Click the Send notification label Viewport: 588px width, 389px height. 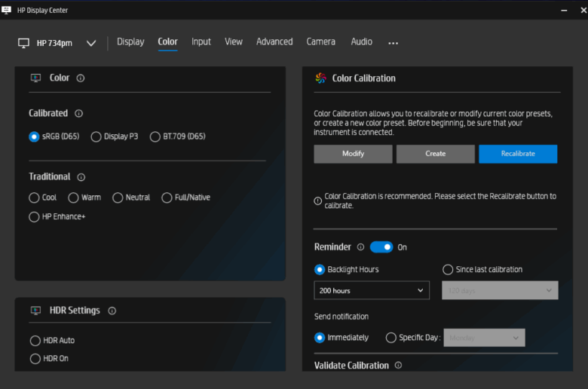pos(341,317)
